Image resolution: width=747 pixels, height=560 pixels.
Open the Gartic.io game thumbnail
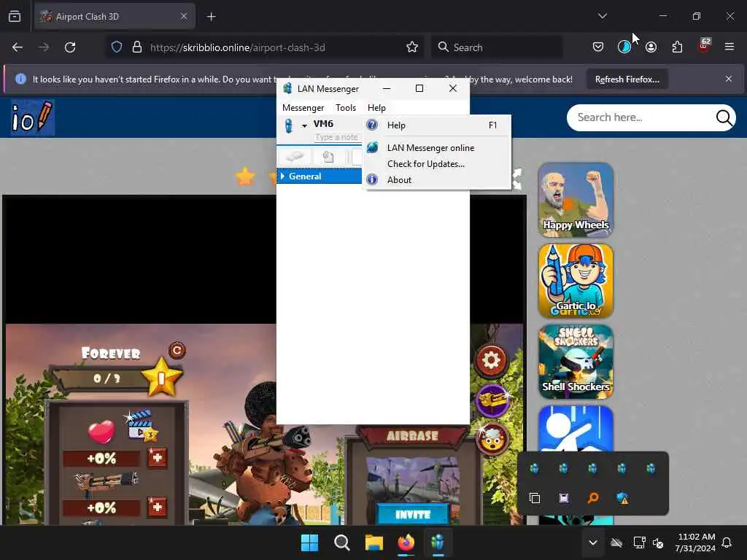[576, 281]
